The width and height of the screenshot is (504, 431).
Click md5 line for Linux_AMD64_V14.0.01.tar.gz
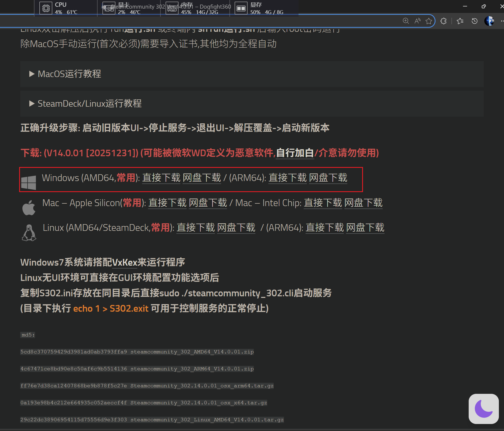tap(152, 420)
